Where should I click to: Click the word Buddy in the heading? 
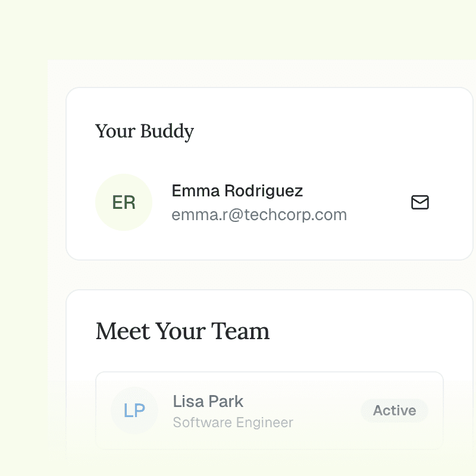point(167,131)
